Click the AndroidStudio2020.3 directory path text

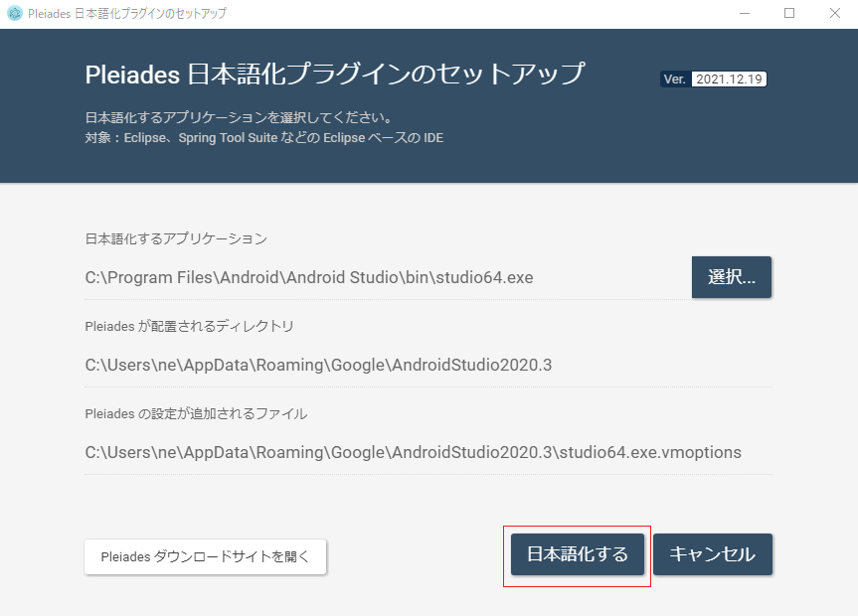tap(318, 365)
